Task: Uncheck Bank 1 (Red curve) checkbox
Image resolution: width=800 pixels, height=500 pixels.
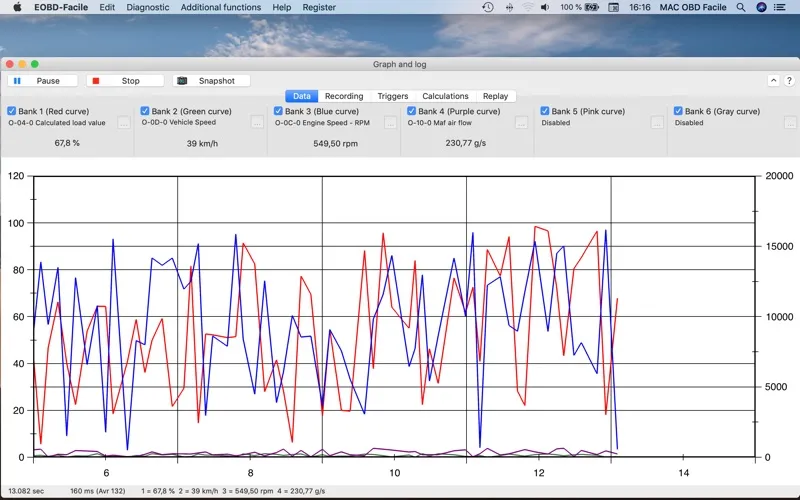Action: pos(12,111)
